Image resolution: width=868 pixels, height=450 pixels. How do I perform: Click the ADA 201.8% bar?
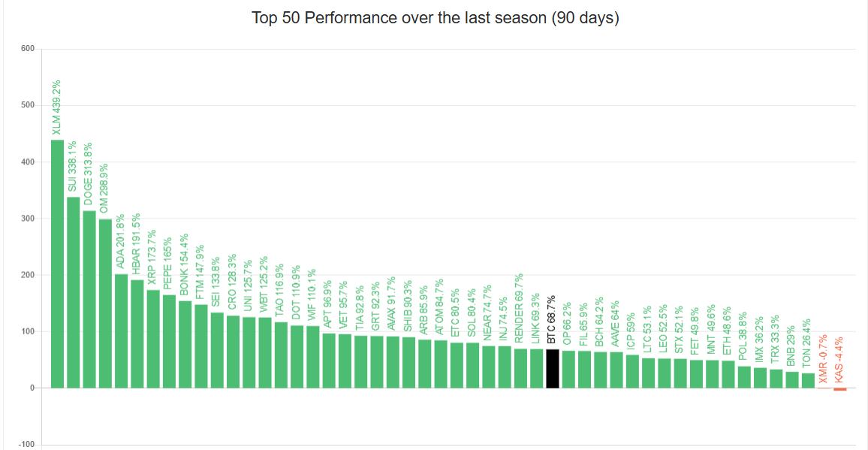click(121, 331)
